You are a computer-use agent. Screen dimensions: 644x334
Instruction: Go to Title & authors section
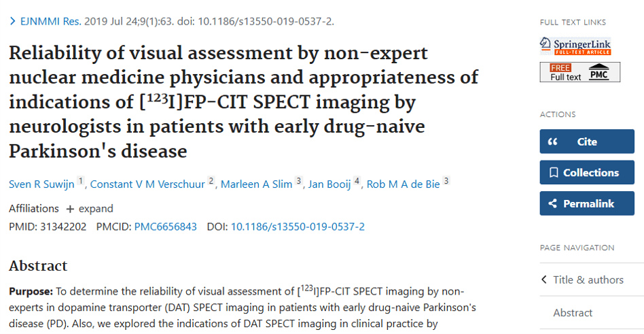point(588,280)
